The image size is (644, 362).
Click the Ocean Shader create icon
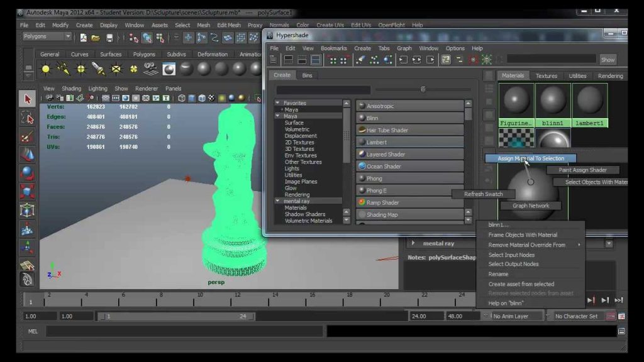click(x=362, y=166)
